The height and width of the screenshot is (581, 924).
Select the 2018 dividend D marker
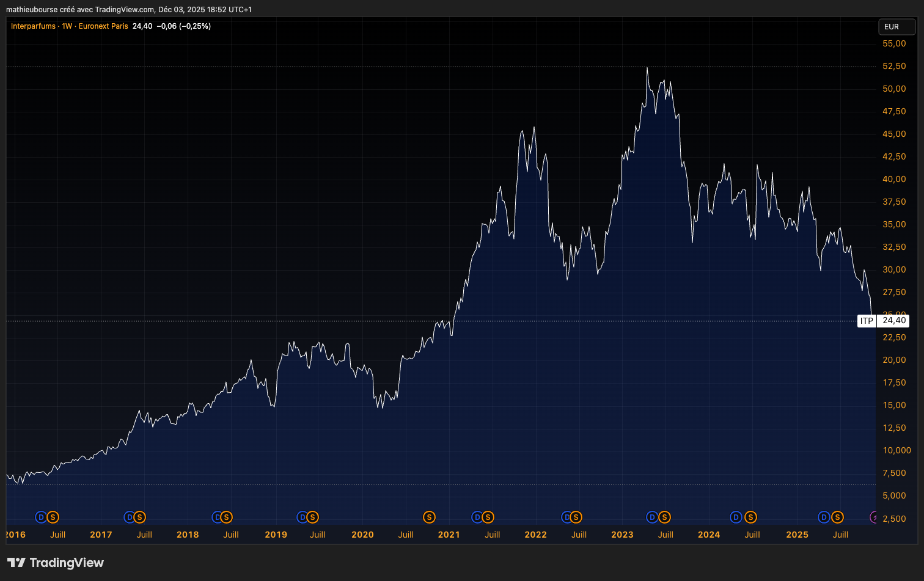(216, 517)
